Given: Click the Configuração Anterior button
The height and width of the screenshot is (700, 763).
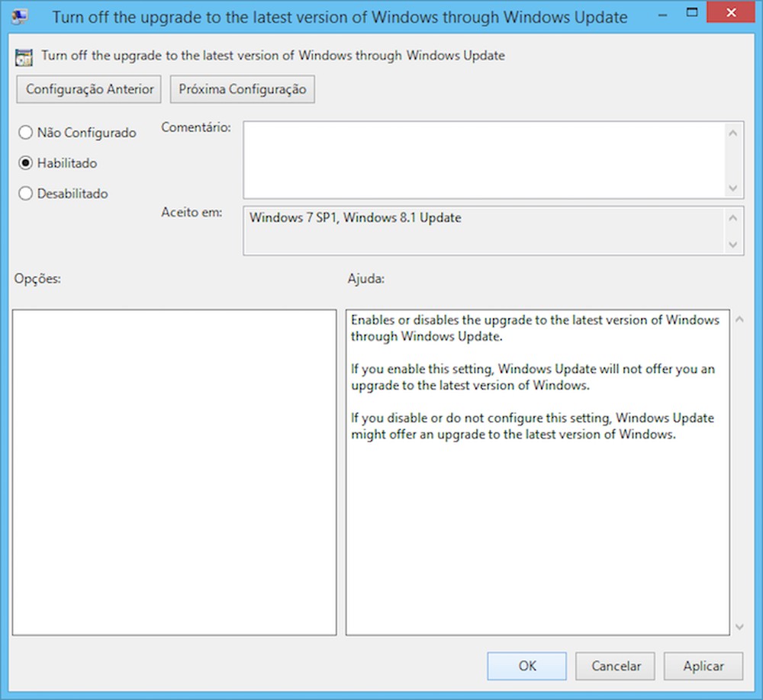Looking at the screenshot, I should click(89, 89).
